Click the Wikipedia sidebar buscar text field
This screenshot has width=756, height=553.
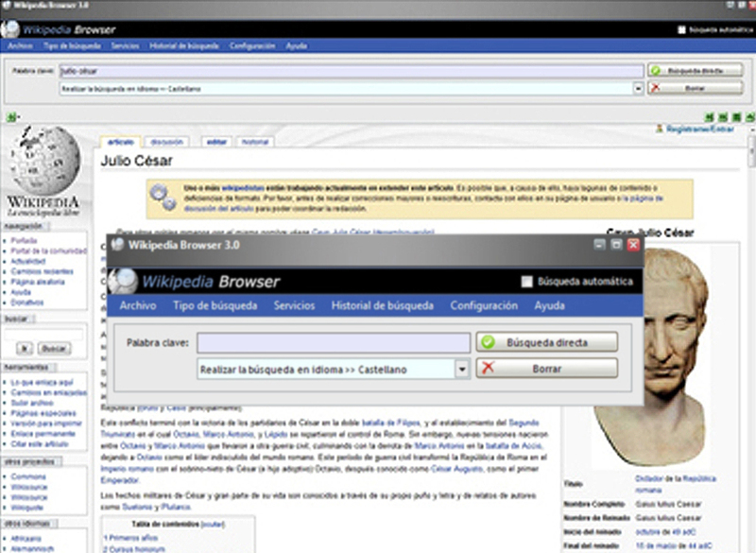pos(43,334)
